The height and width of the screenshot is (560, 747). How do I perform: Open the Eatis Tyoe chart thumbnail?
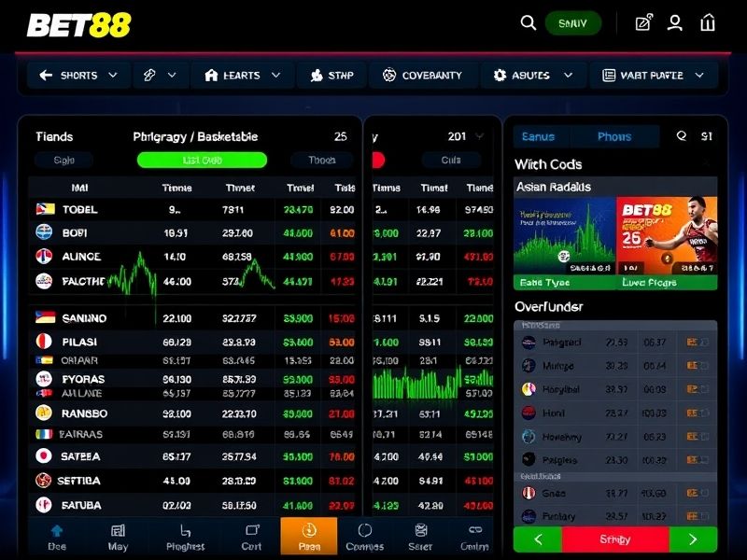click(565, 236)
